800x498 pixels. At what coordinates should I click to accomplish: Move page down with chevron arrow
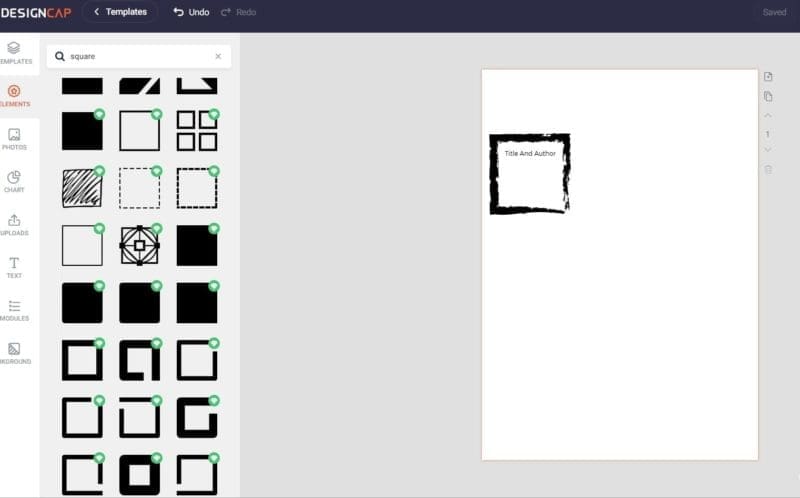tap(768, 150)
